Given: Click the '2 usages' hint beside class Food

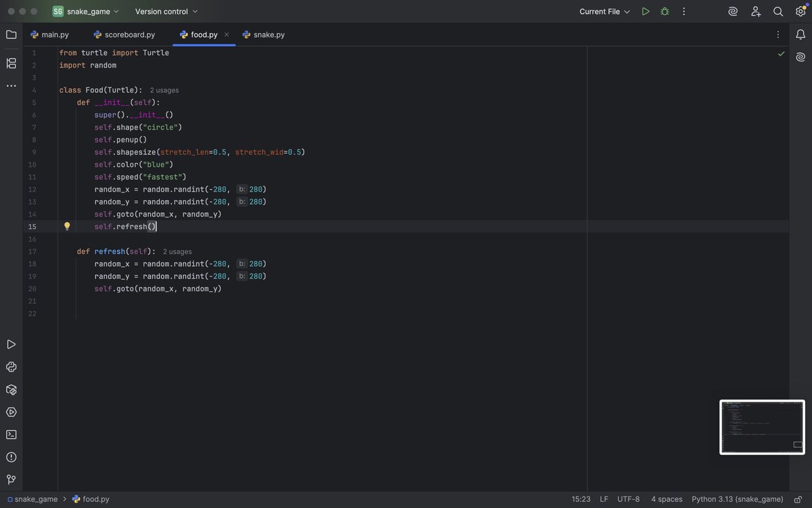Looking at the screenshot, I should click(x=164, y=90).
